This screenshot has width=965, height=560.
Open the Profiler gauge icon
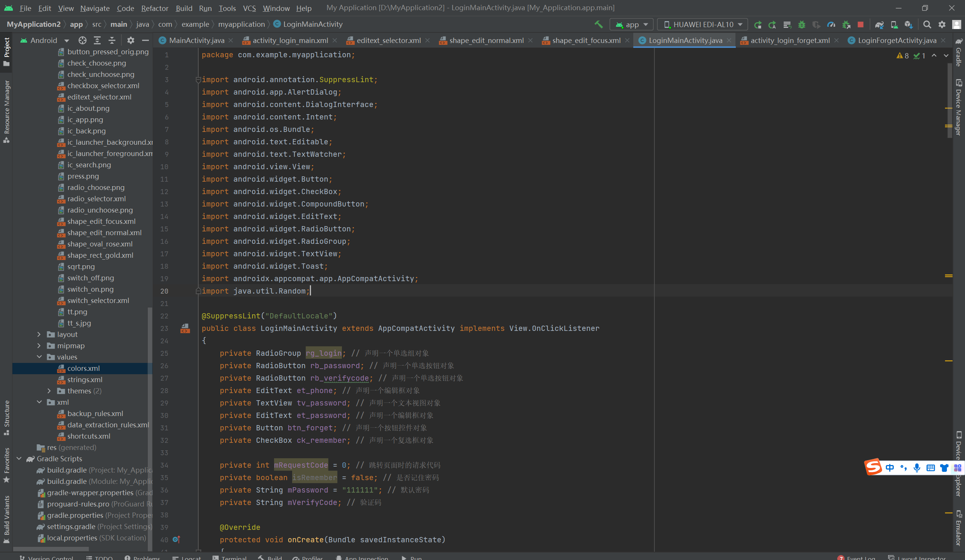pyautogui.click(x=831, y=24)
